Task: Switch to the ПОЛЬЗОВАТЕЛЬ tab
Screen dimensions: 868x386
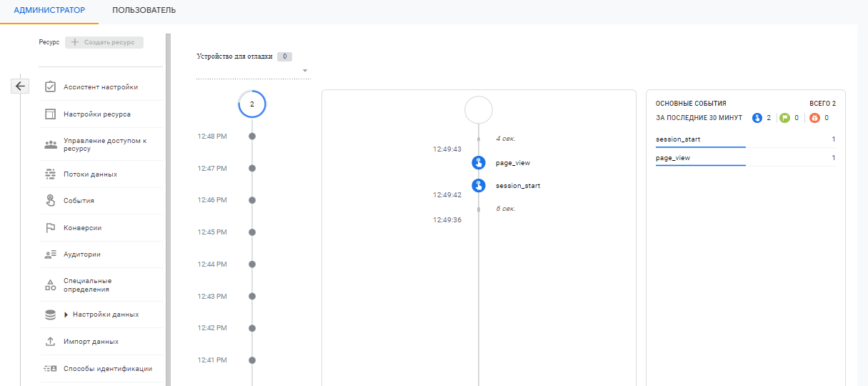Action: (144, 10)
